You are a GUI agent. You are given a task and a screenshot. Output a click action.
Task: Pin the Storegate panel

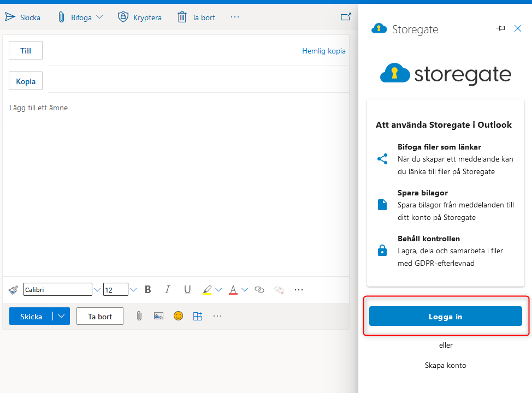click(x=500, y=28)
